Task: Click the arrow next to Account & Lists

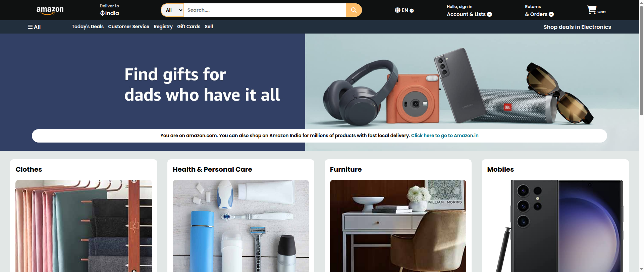Action: tap(489, 14)
